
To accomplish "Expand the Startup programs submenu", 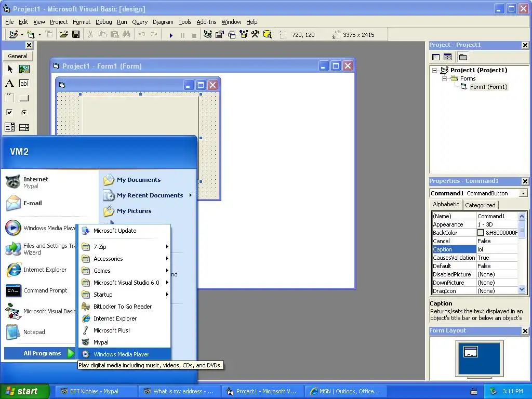I will pyautogui.click(x=125, y=295).
